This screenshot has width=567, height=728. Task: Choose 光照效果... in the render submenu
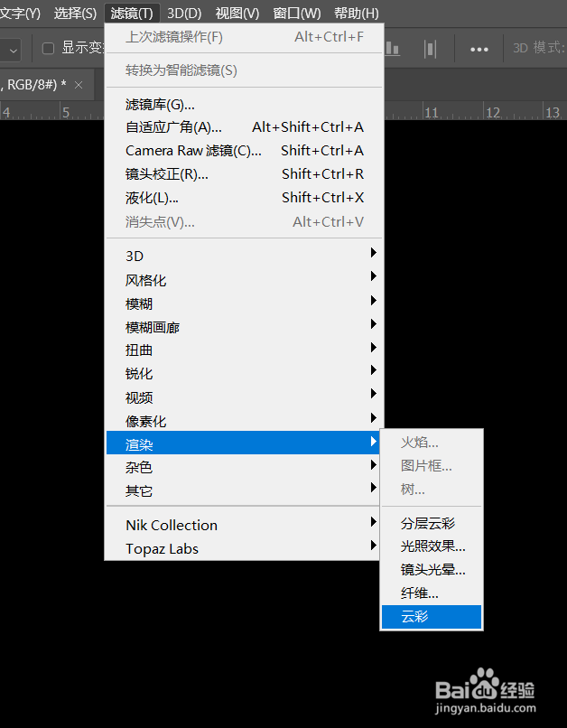pyautogui.click(x=432, y=546)
